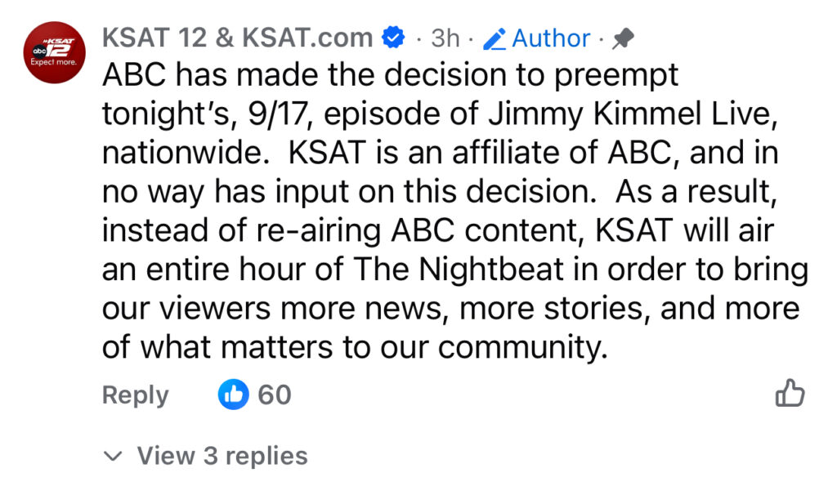Click the pinned comment pushpin icon

(624, 38)
